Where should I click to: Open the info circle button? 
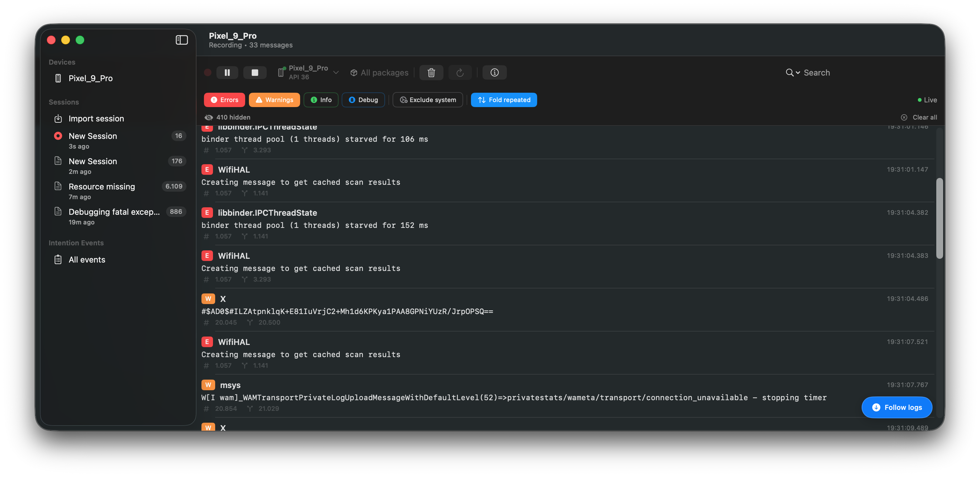click(x=494, y=72)
